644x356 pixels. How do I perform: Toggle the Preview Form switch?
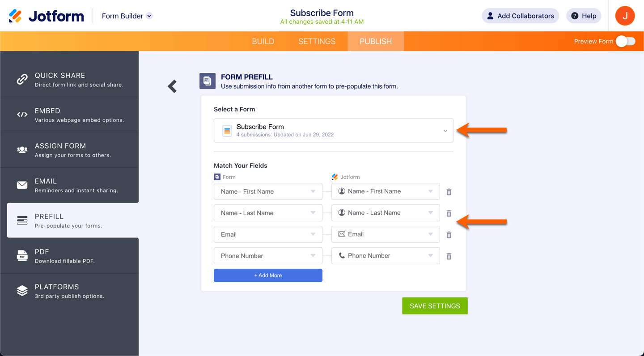click(625, 41)
